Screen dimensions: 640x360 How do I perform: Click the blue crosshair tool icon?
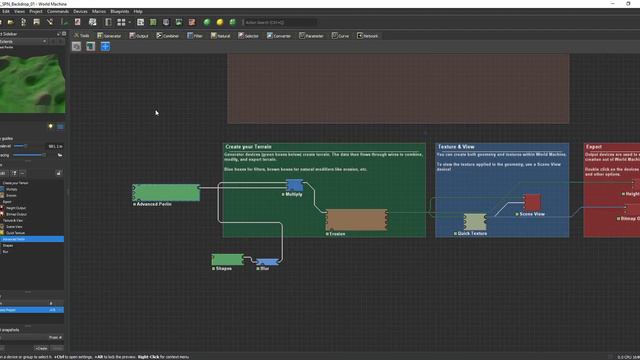pos(105,47)
